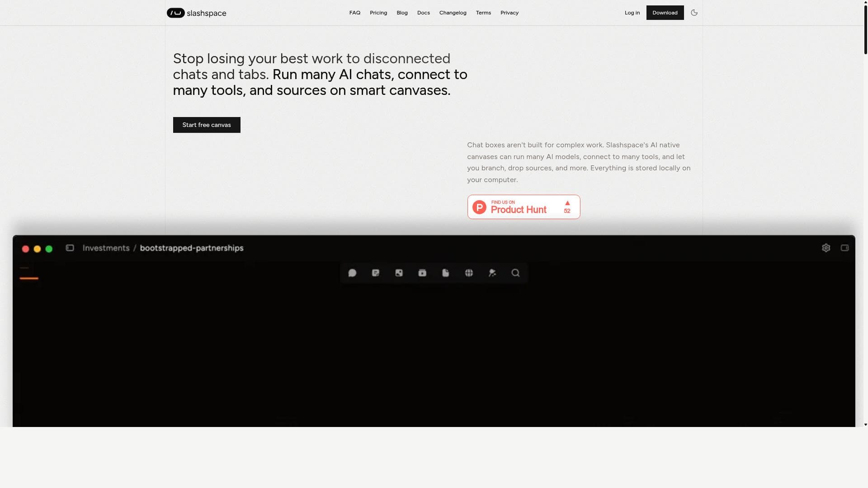Click the scrollbar down arrow

(866, 425)
